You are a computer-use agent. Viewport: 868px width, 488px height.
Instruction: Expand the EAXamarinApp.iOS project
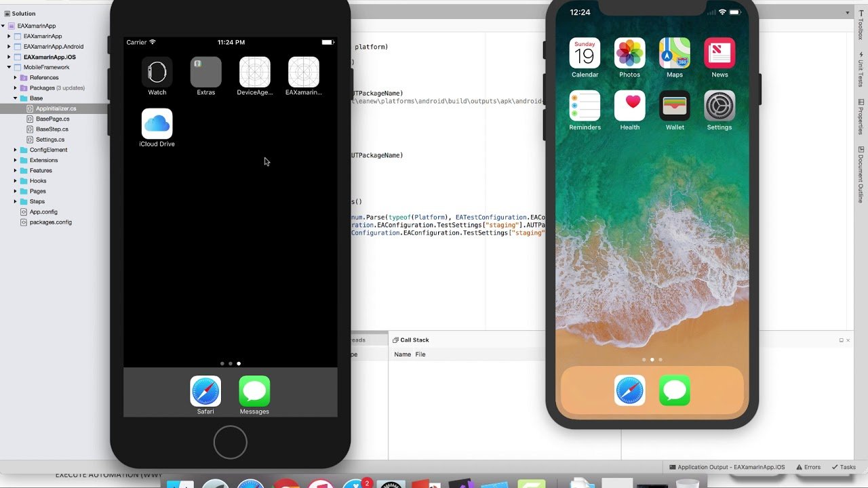[9, 57]
